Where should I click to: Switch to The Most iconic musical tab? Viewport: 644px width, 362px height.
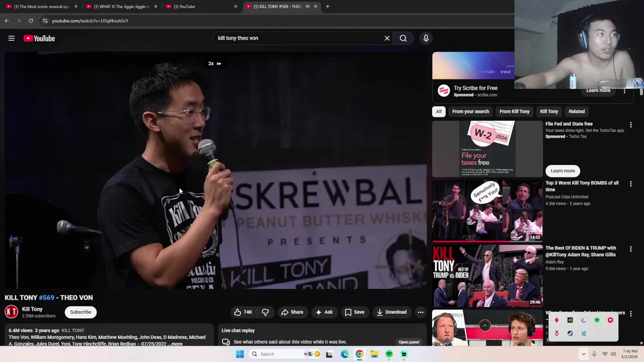42,7
